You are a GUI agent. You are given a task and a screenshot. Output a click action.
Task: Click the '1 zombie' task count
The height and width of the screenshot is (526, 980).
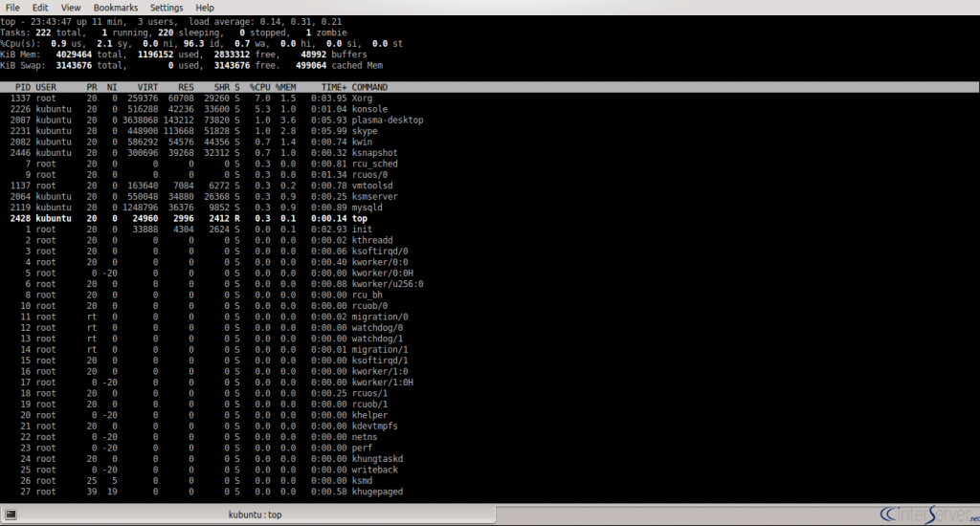326,33
